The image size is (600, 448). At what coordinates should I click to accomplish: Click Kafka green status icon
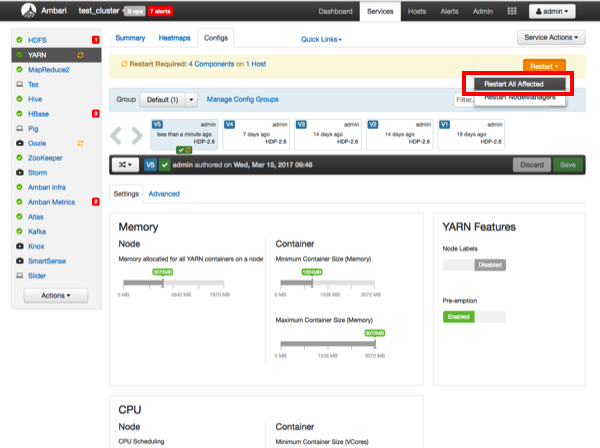coord(20,231)
